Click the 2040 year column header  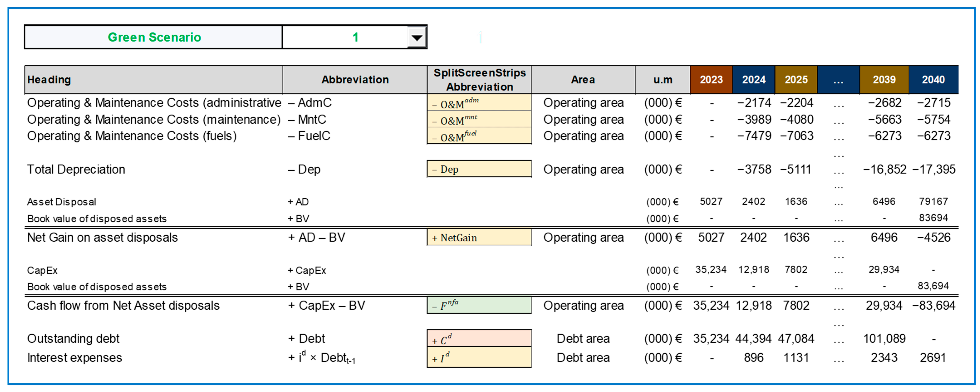coord(933,80)
